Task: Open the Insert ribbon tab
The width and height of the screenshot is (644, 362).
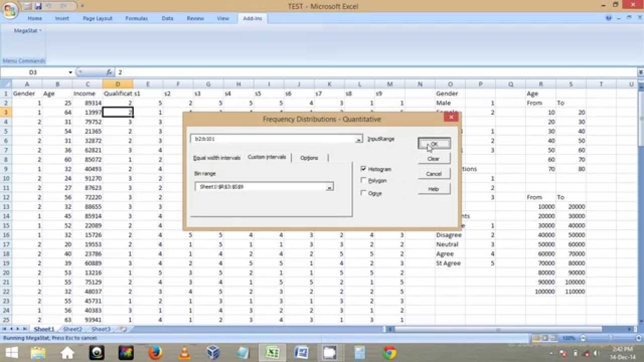Action: (62, 18)
